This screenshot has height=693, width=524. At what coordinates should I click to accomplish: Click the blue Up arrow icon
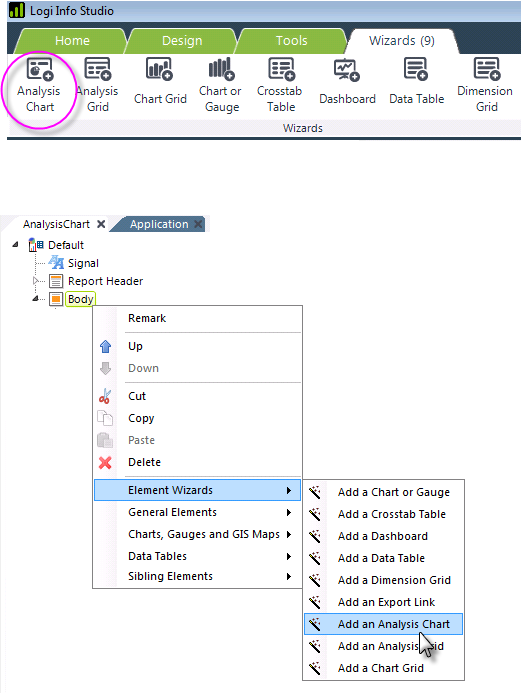click(x=105, y=346)
